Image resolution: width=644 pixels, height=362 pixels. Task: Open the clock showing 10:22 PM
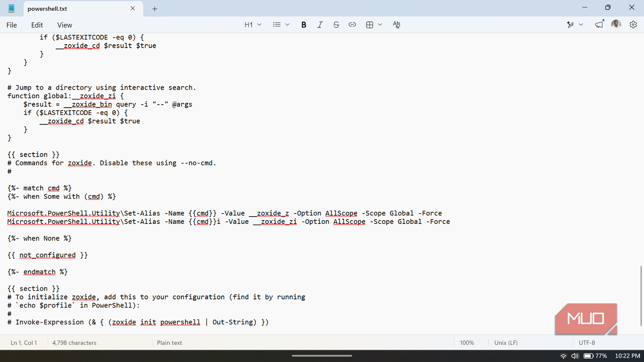click(627, 356)
